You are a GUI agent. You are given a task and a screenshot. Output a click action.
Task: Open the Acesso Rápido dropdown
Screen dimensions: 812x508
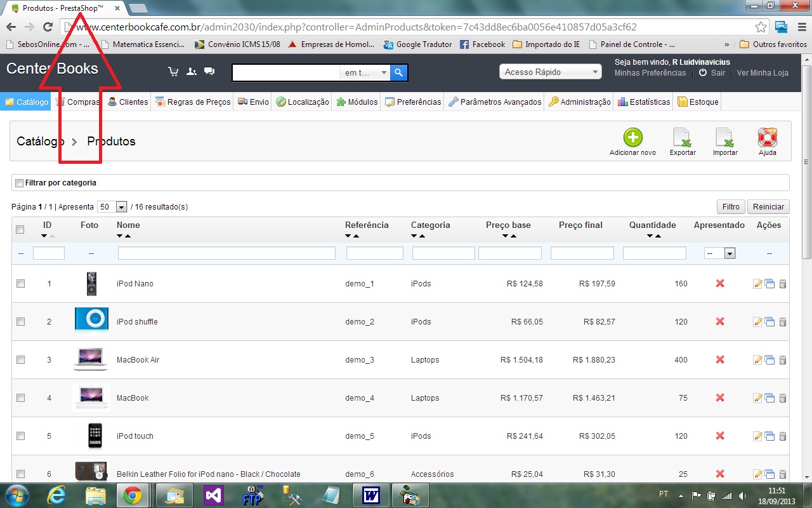coord(551,72)
